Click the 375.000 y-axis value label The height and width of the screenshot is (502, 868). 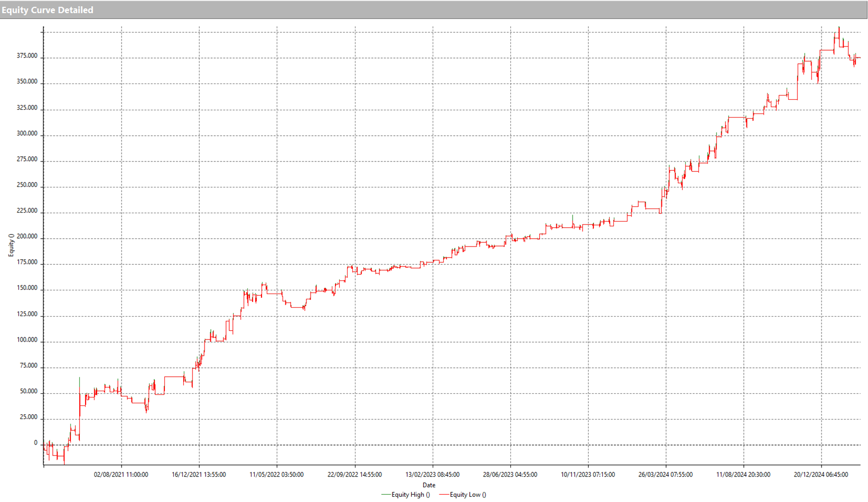[x=27, y=56]
